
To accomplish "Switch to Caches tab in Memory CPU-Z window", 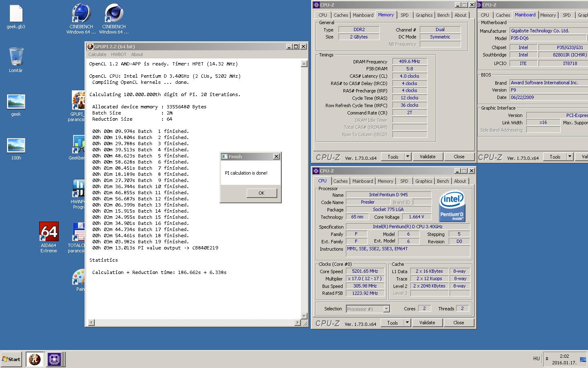I will 341,15.
